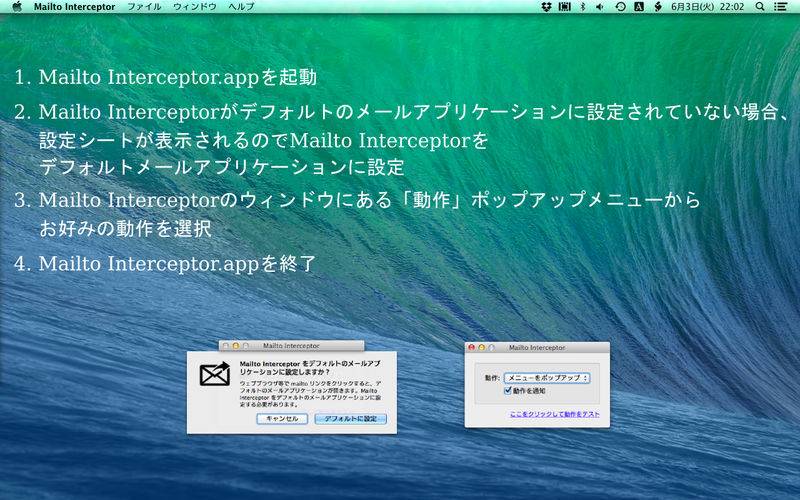The image size is (800, 500).
Task: Open the Time Machine menu bar icon
Action: [620, 6]
